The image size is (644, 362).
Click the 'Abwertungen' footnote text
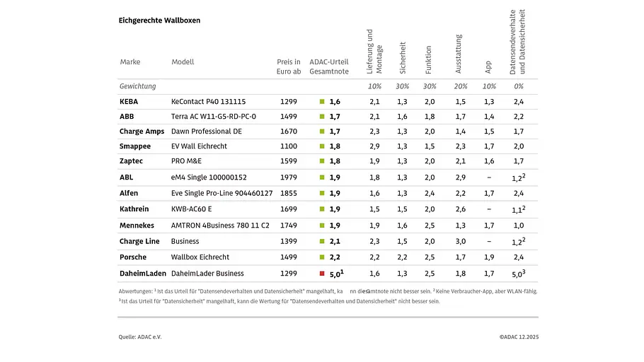(x=328, y=296)
